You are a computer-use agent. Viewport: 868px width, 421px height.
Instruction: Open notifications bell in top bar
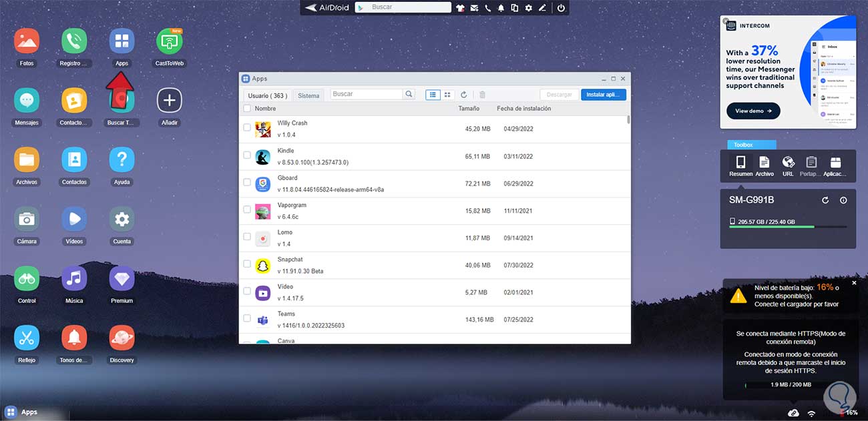pos(501,8)
